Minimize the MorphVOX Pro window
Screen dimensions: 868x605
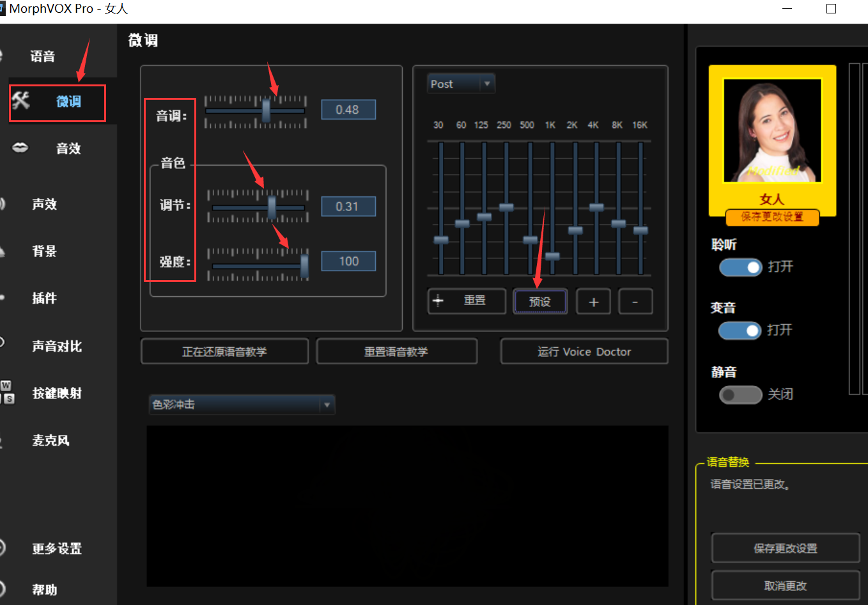pos(787,9)
